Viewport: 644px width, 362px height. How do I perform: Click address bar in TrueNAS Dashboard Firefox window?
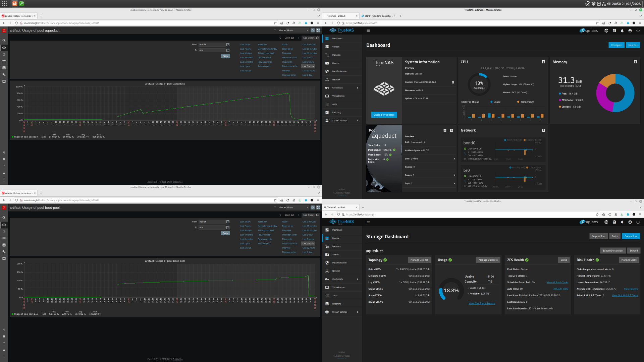tap(470, 23)
